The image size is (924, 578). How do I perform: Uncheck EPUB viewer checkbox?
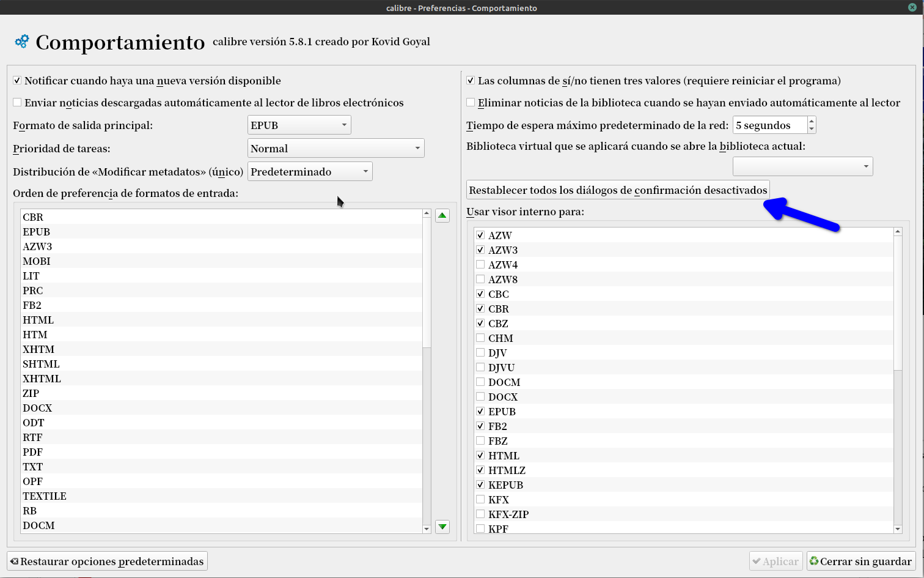(x=480, y=412)
